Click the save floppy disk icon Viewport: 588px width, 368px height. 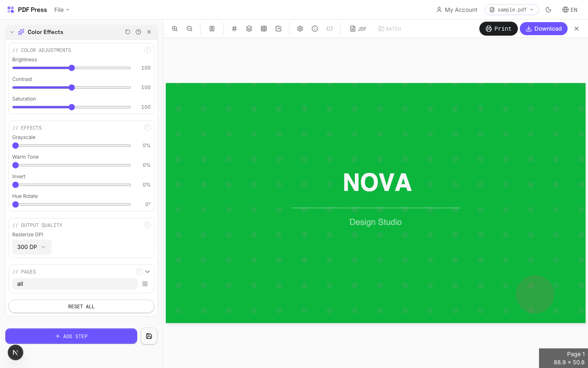pyautogui.click(x=149, y=336)
